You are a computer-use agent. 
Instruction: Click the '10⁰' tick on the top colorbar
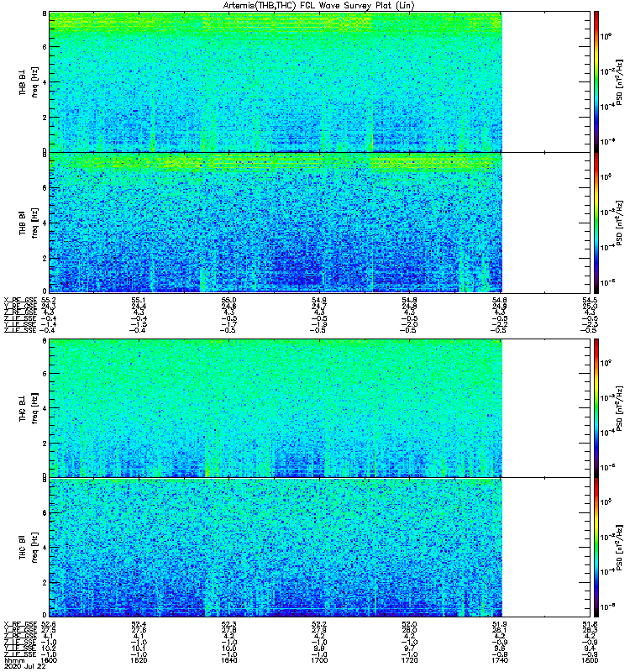tap(606, 36)
